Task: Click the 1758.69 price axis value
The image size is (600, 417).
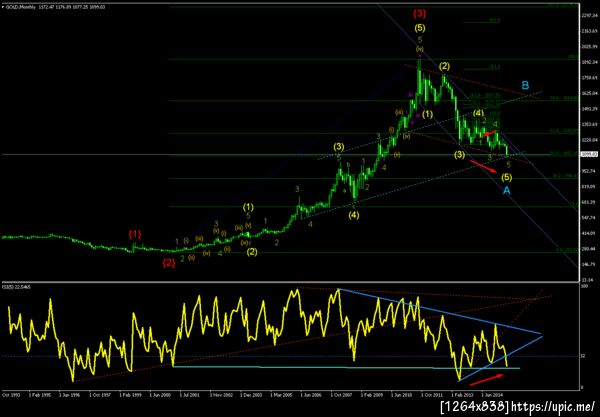Action: tap(588, 78)
